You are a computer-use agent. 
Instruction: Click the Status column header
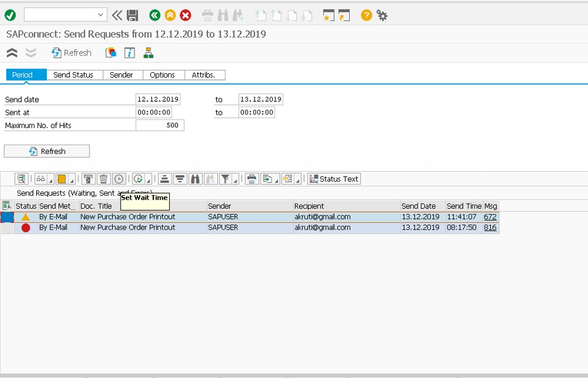26,206
